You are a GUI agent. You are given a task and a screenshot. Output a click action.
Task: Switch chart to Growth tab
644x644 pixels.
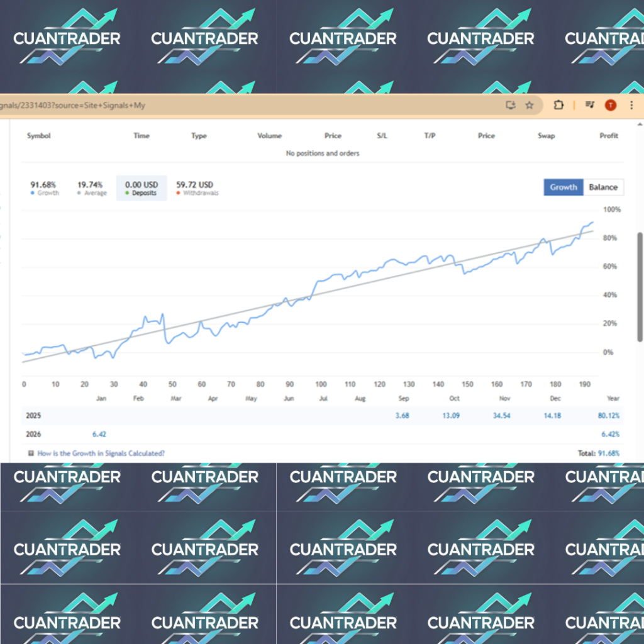[x=563, y=187]
